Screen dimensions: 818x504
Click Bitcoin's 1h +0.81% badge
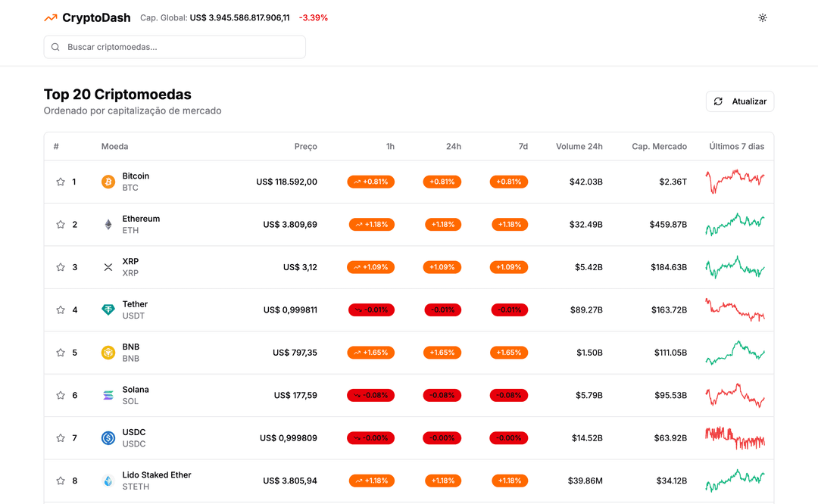371,182
